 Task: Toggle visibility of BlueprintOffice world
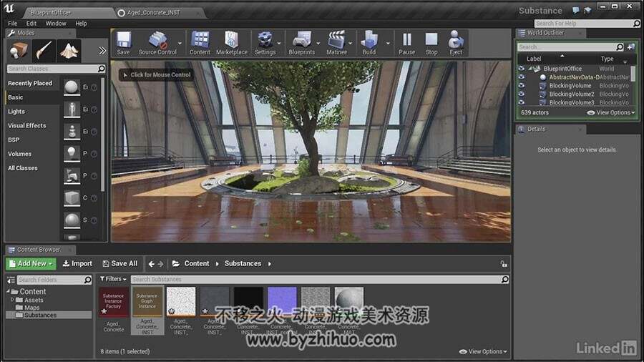(x=521, y=69)
